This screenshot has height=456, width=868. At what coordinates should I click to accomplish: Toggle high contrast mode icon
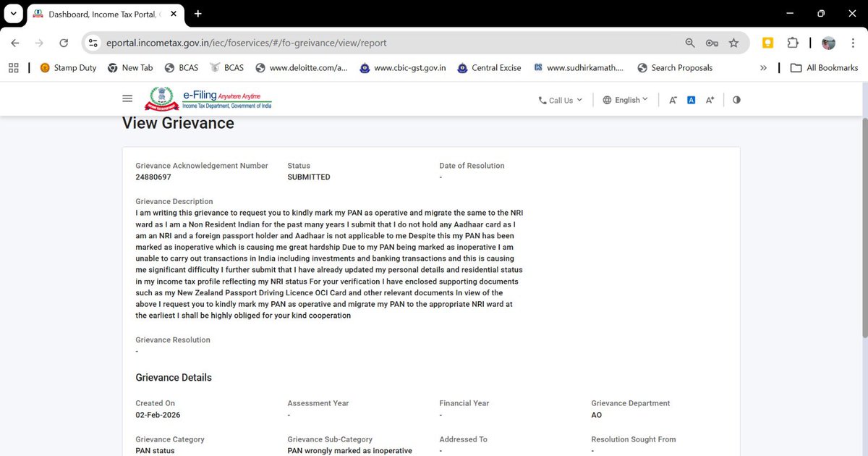[736, 100]
